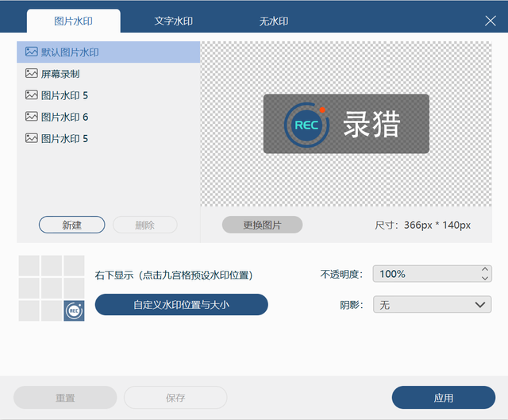508x420 pixels.
Task: Set watermark position to the top-left grid cell
Action: click(x=29, y=265)
